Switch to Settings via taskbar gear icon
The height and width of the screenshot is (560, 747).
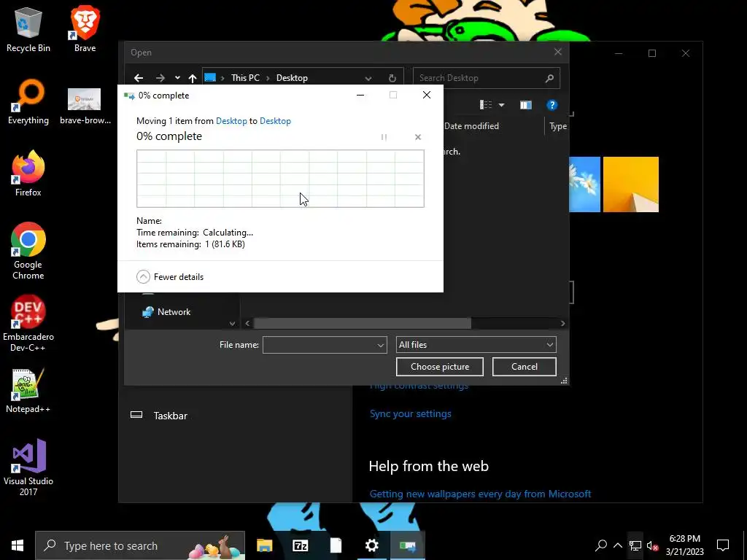tap(371, 545)
